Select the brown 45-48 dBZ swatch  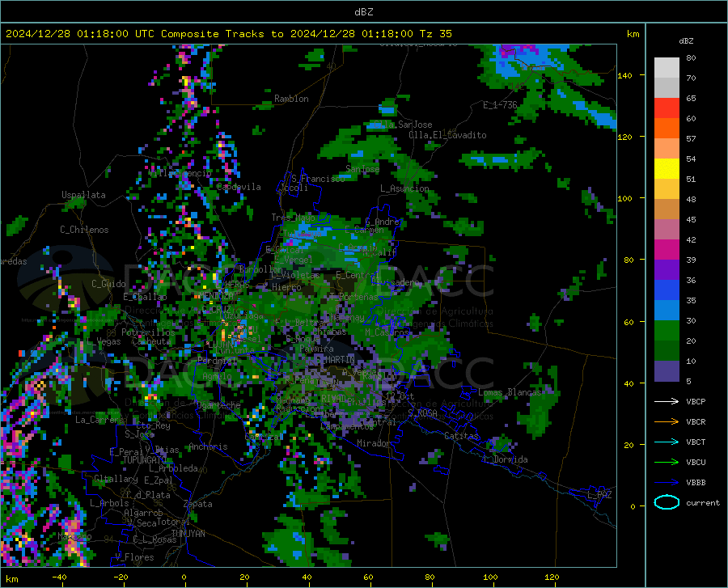667,209
